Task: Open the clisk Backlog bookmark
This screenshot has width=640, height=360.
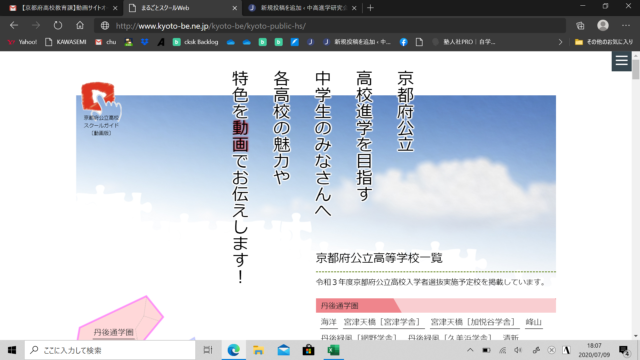Action: 196,42
